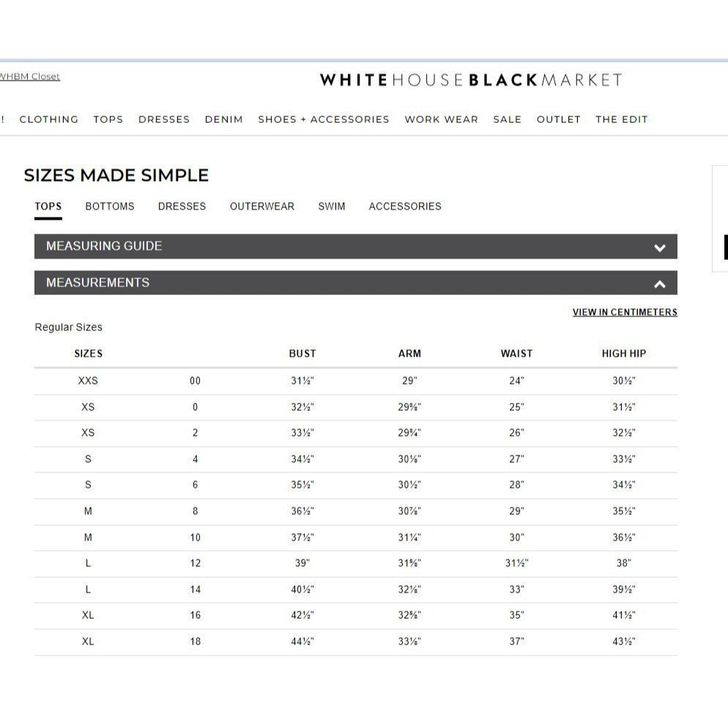Open the Denim navigation menu
The image size is (728, 728).
click(x=223, y=119)
